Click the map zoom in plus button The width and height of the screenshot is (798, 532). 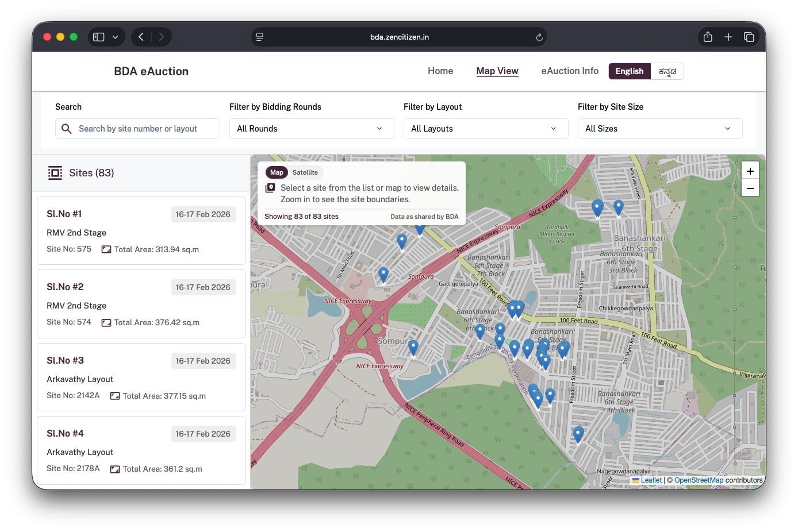pyautogui.click(x=750, y=171)
